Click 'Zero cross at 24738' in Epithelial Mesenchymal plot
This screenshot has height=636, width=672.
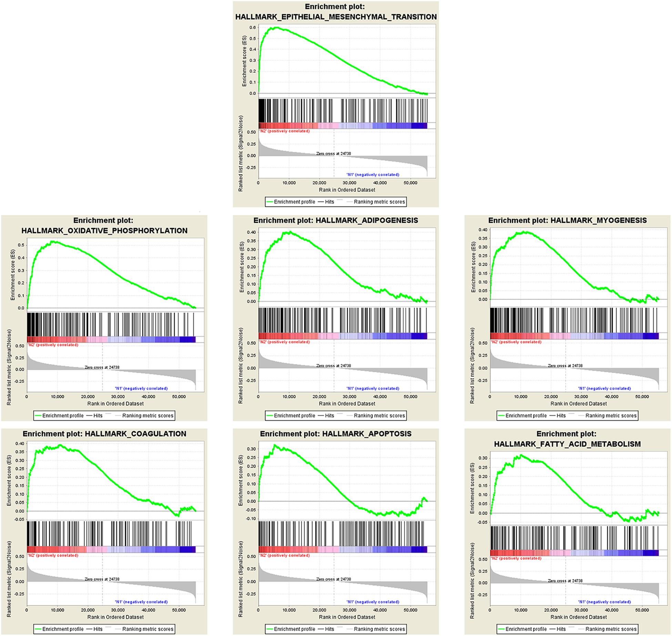(334, 154)
